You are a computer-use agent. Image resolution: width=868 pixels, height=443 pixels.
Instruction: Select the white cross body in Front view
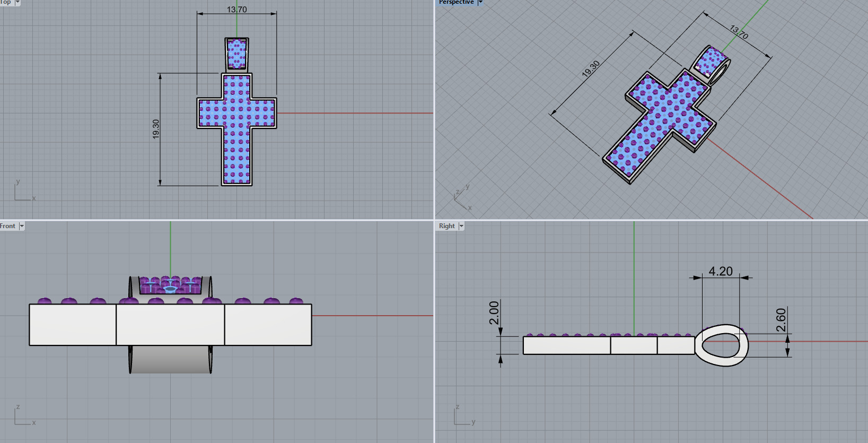point(170,325)
